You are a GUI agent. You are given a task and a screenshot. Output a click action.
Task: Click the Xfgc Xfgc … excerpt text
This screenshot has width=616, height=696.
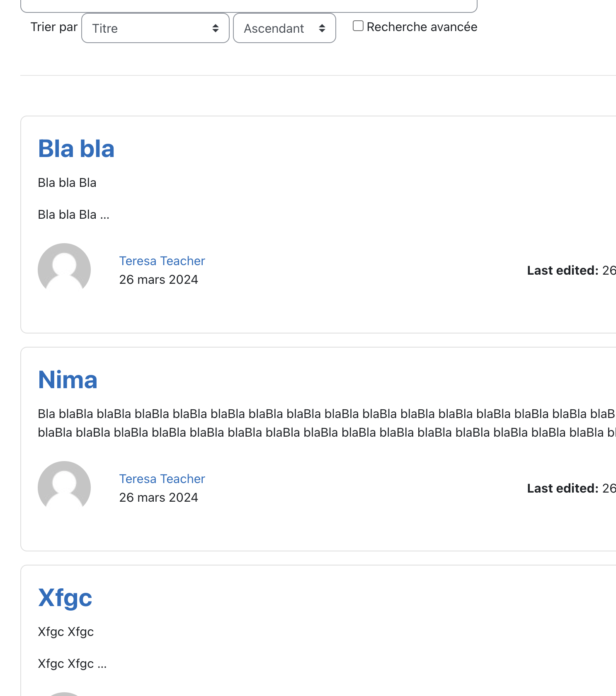pyautogui.click(x=73, y=664)
